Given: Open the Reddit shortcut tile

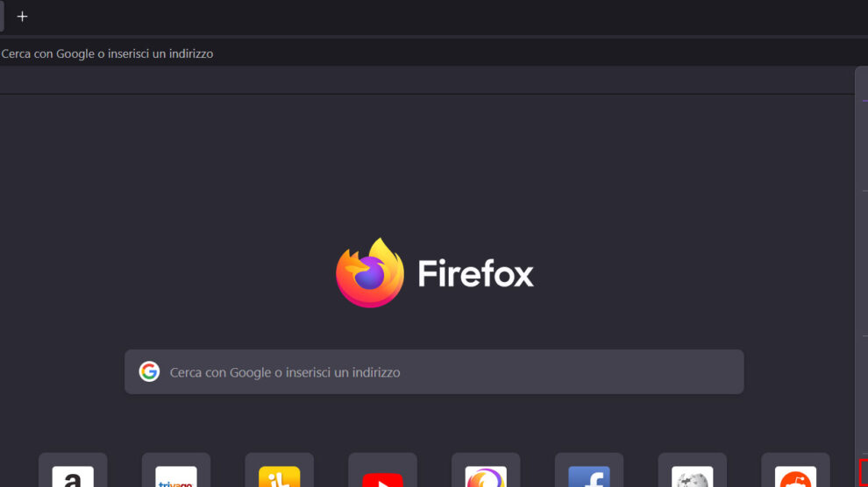Looking at the screenshot, I should tap(795, 470).
